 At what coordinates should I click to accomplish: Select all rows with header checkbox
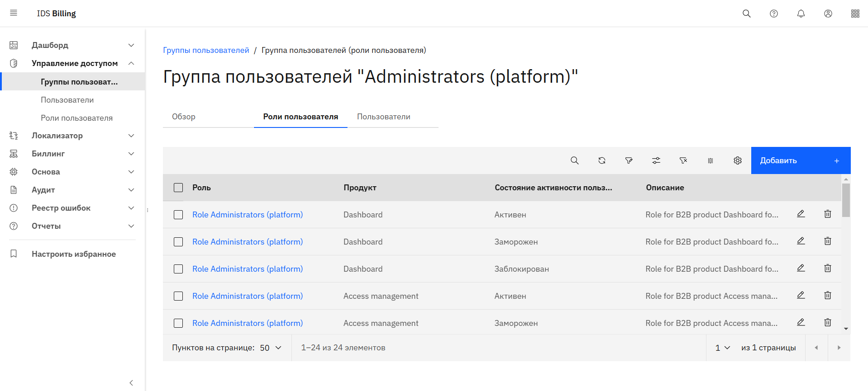178,188
